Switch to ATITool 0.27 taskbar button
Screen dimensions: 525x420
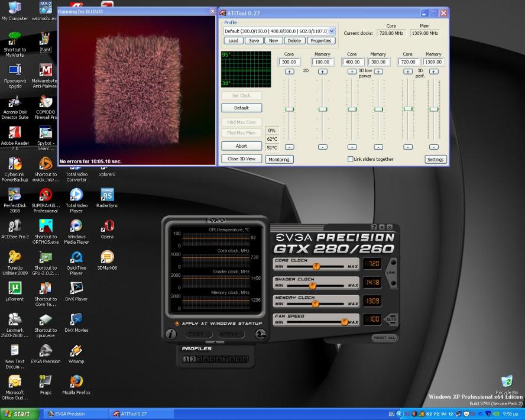pyautogui.click(x=142, y=414)
